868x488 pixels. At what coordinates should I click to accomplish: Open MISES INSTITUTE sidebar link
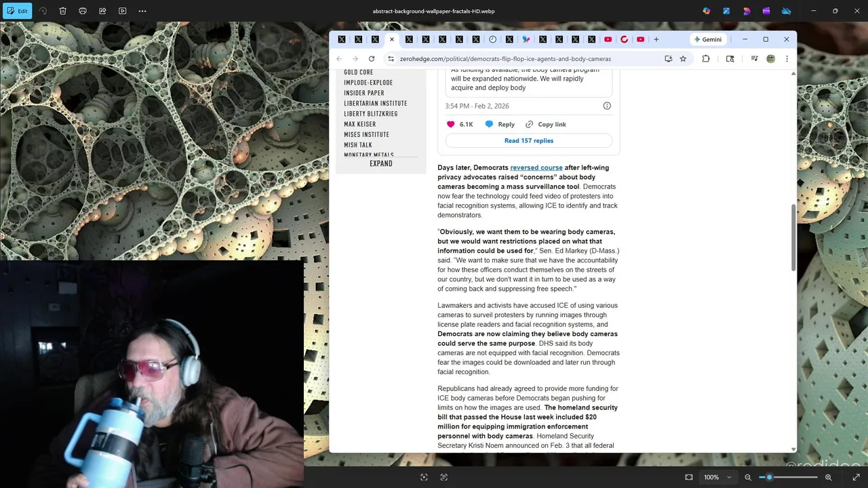(x=366, y=134)
